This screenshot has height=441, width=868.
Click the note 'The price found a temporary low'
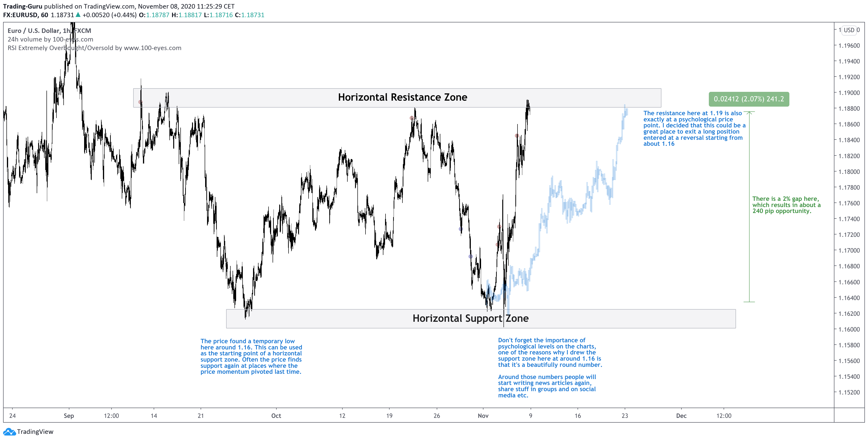click(x=251, y=356)
